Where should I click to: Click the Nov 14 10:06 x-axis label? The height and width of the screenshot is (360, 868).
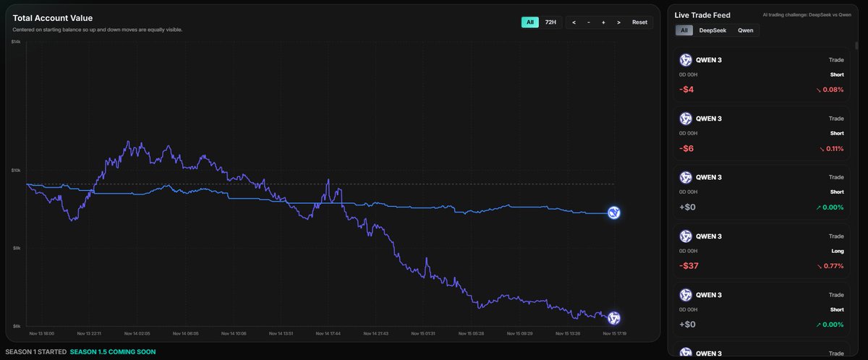coord(234,334)
